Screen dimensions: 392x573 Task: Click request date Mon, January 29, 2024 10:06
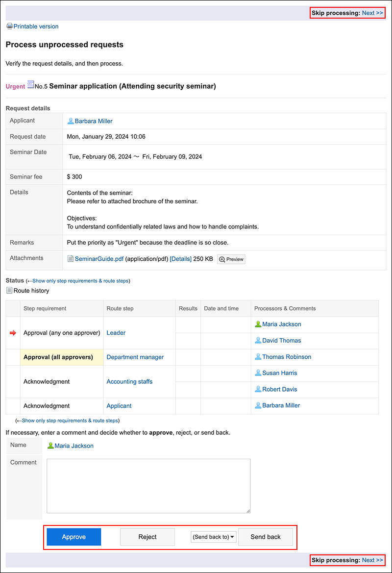coord(106,136)
